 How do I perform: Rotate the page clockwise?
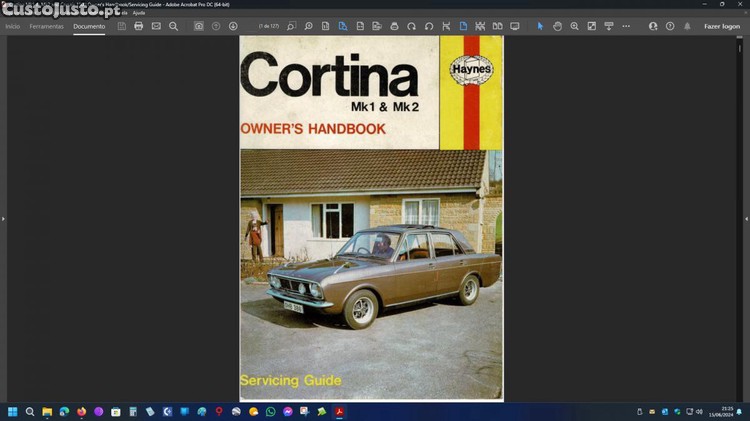429,26
